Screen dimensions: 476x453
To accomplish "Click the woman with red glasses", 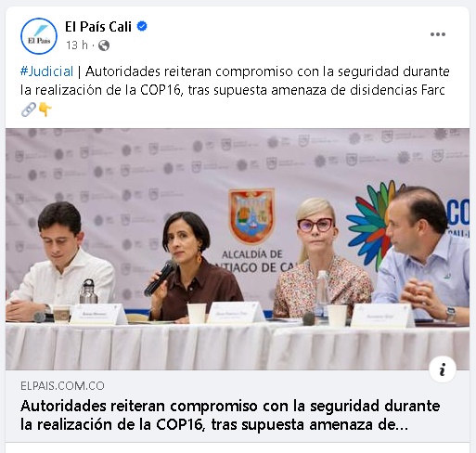I will (322, 258).
